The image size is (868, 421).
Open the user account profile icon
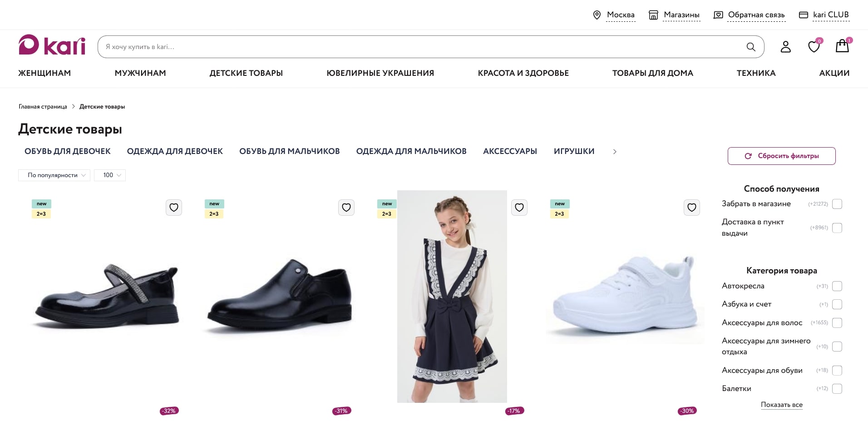(785, 47)
